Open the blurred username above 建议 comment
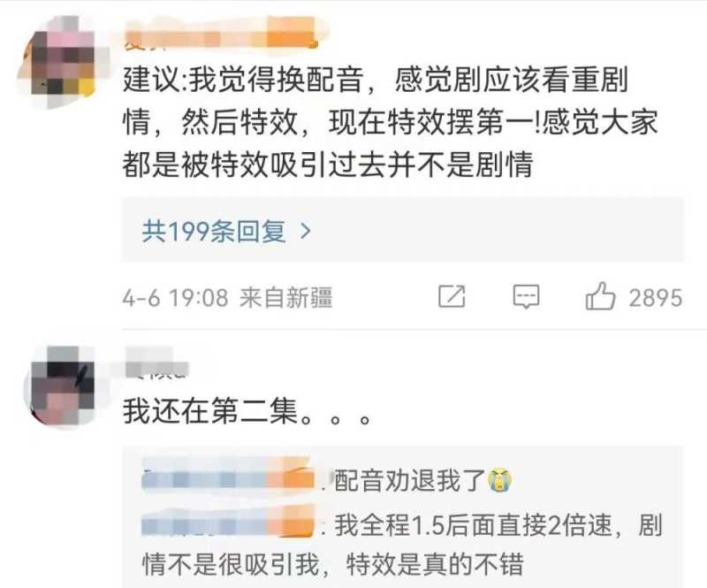The height and width of the screenshot is (588, 707). [221, 34]
